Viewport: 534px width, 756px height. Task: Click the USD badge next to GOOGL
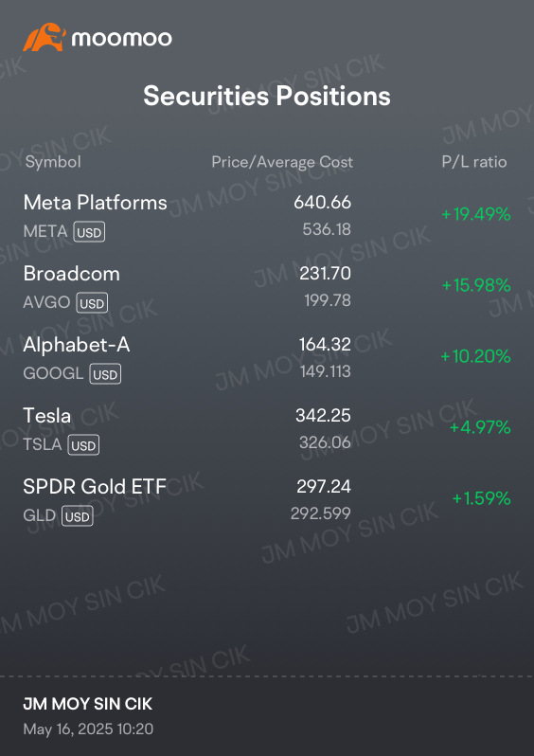tap(105, 374)
